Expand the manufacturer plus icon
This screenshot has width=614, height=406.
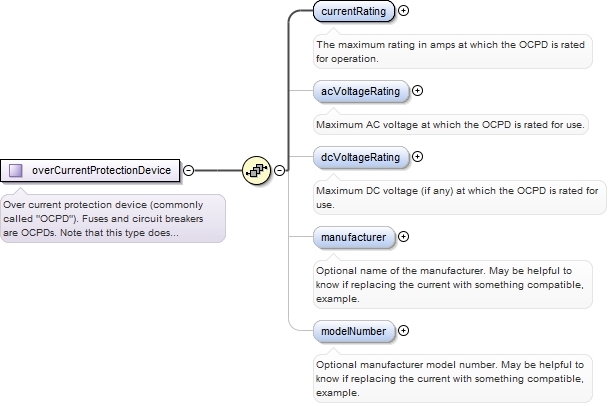tap(403, 236)
